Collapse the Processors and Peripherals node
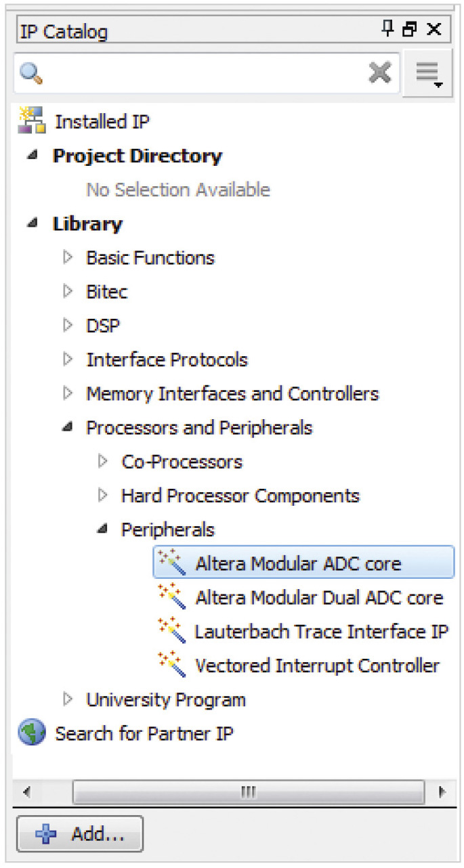The width and height of the screenshot is (464, 868). point(67,427)
